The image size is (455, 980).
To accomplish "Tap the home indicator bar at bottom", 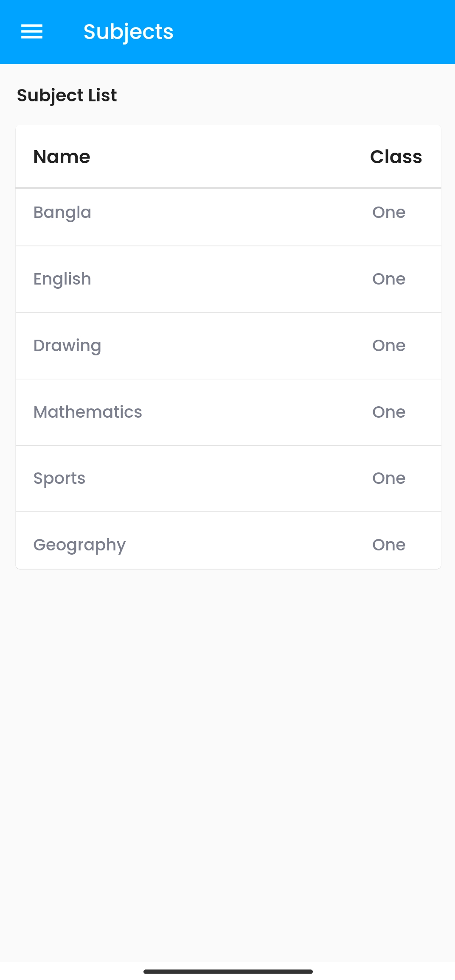I will pos(228,972).
